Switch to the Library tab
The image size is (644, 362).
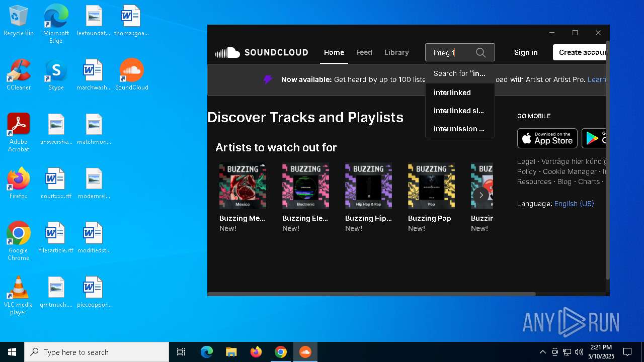(x=396, y=52)
